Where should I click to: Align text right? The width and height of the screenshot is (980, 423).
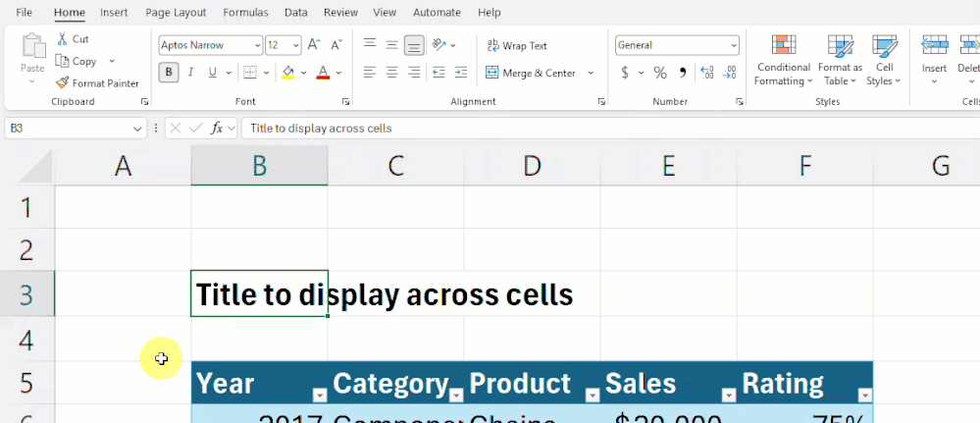click(414, 73)
